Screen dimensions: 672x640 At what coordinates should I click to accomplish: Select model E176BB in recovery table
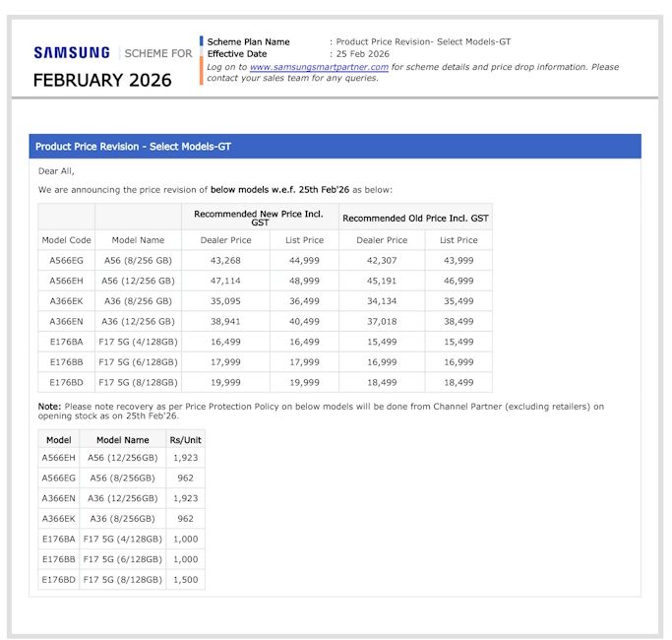(59, 559)
